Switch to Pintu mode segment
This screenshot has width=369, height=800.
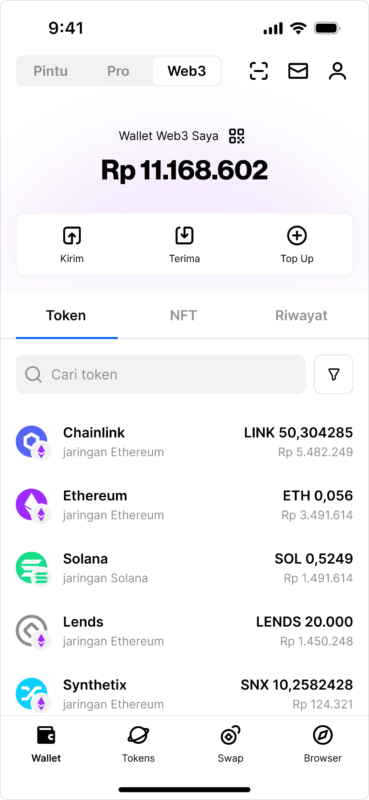(51, 71)
